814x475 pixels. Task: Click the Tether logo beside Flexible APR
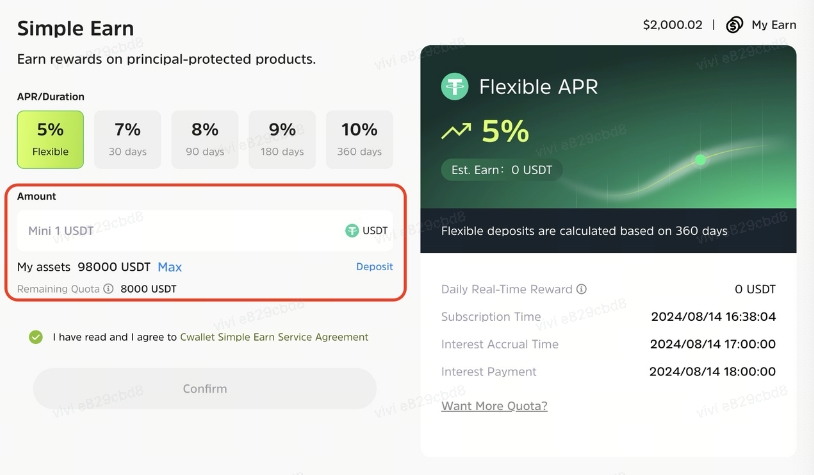455,87
